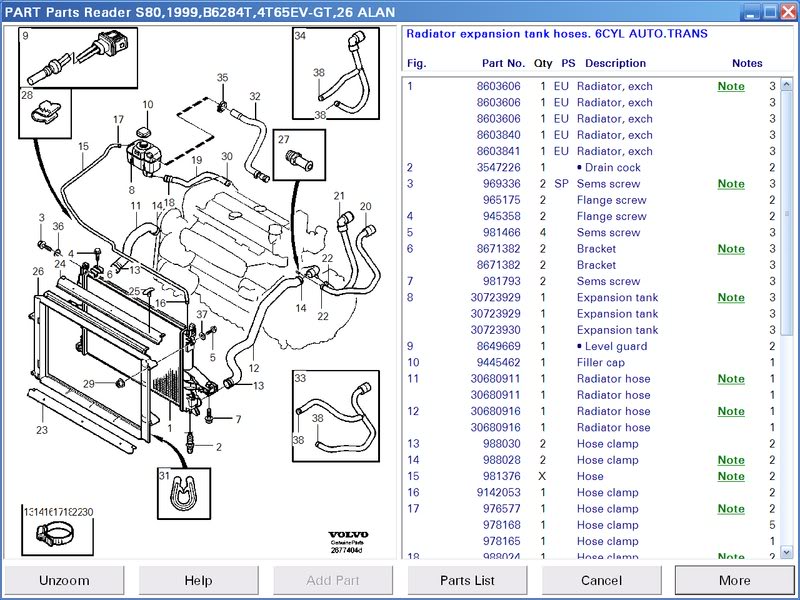Image resolution: width=800 pixels, height=600 pixels.
Task: Click the PS column header
Action: point(568,63)
